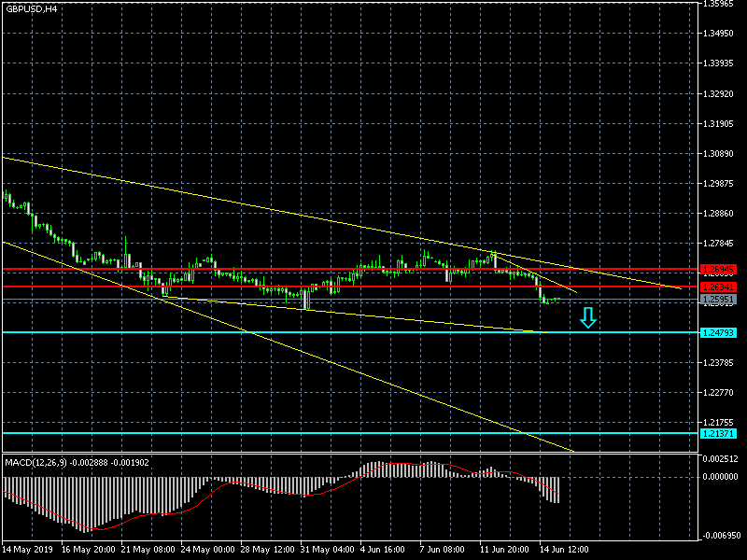The width and height of the screenshot is (747, 560).
Task: Select the red 1.26341 price label
Action: coord(718,287)
